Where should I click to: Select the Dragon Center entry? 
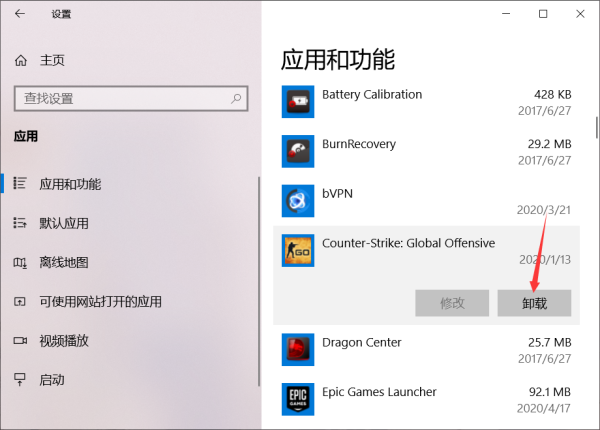coord(426,350)
